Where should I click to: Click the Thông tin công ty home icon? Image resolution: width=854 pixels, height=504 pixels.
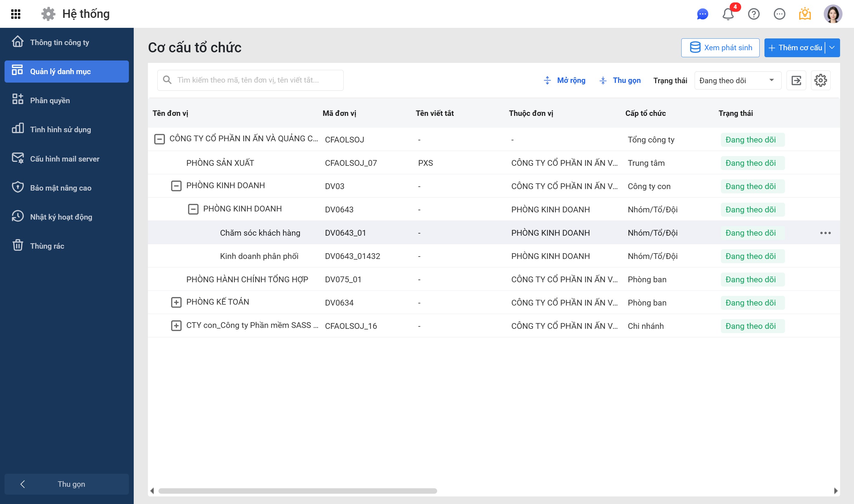(18, 42)
